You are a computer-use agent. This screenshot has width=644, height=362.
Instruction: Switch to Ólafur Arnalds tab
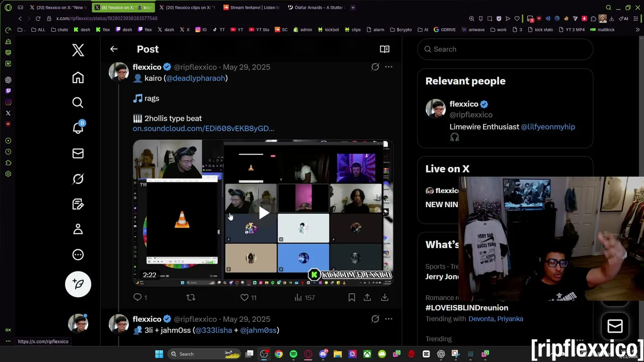tap(317, 8)
